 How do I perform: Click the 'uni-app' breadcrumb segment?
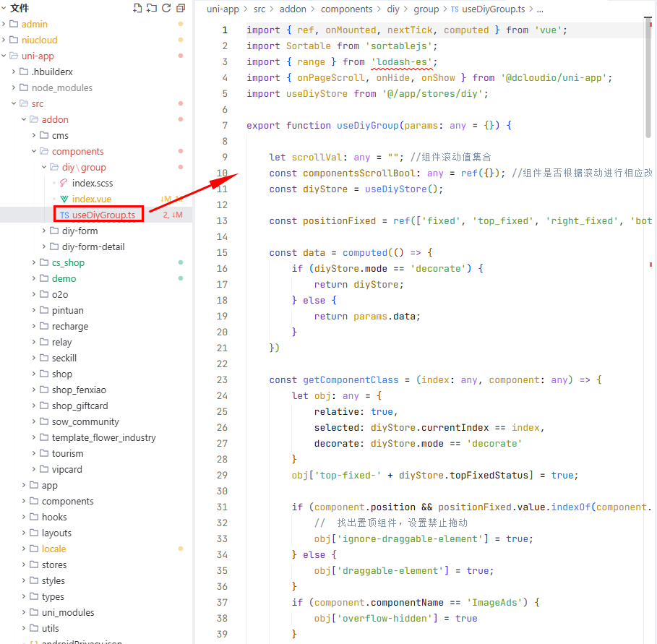223,9
